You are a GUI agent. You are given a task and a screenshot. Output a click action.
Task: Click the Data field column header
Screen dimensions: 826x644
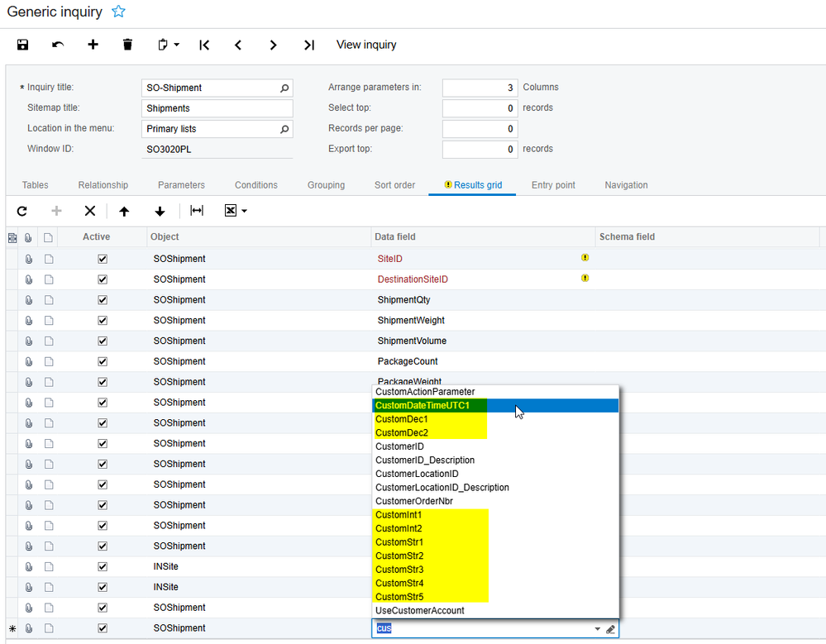pos(483,237)
